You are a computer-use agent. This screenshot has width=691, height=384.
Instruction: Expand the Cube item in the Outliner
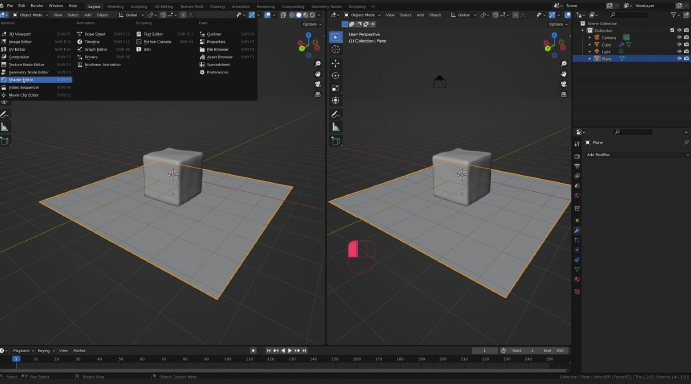[x=590, y=45]
